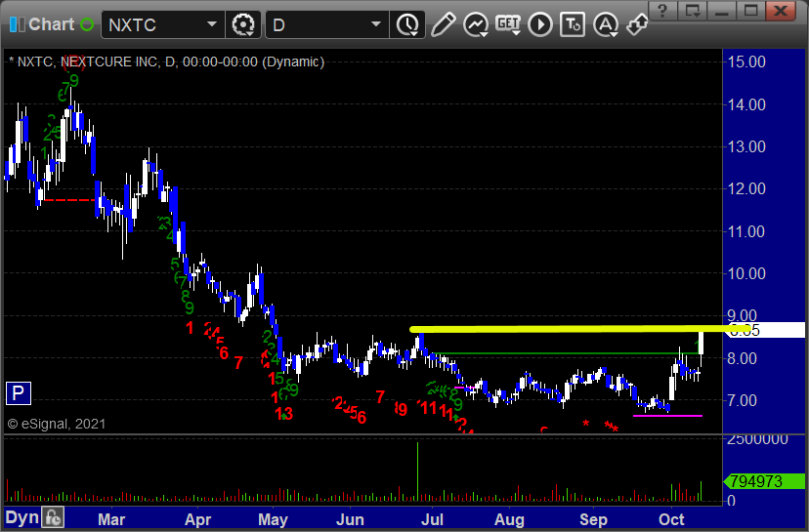Viewport: 809px width, 532px height.
Task: Open the window options dropdown icon
Action: (693, 11)
